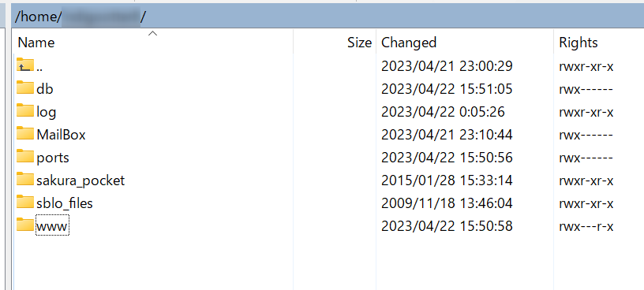This screenshot has width=644, height=290.
Task: Select the www folder icon
Action: (x=25, y=225)
